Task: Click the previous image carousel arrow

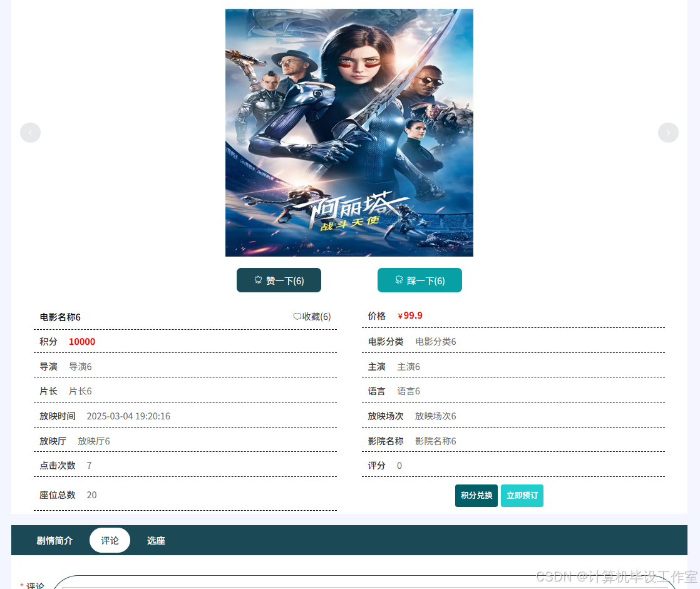Action: pyautogui.click(x=30, y=133)
